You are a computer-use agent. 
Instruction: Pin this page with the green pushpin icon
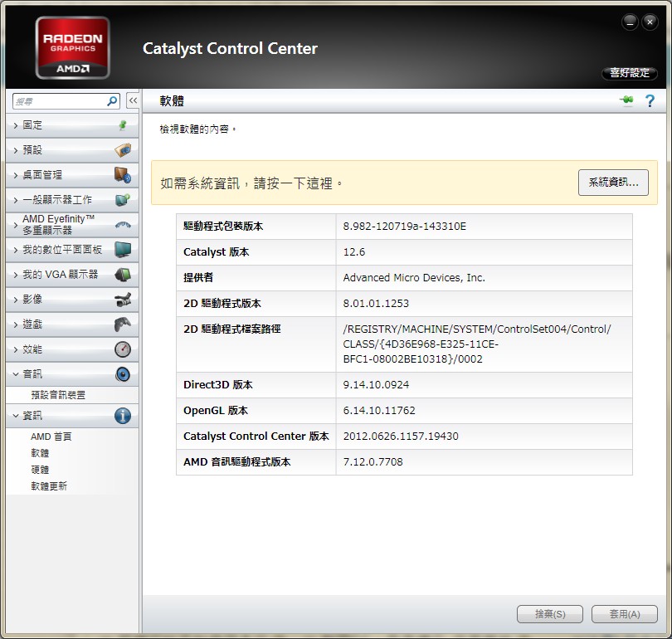626,100
